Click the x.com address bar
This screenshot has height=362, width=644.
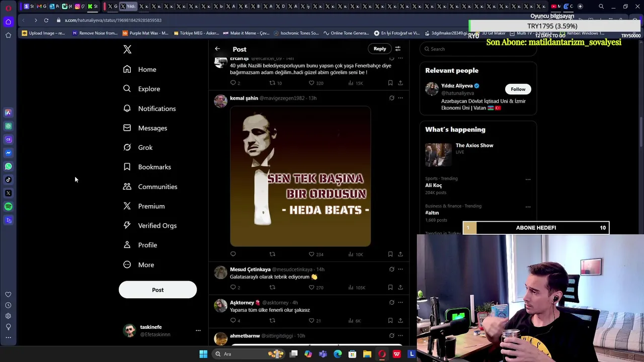[x=113, y=20]
